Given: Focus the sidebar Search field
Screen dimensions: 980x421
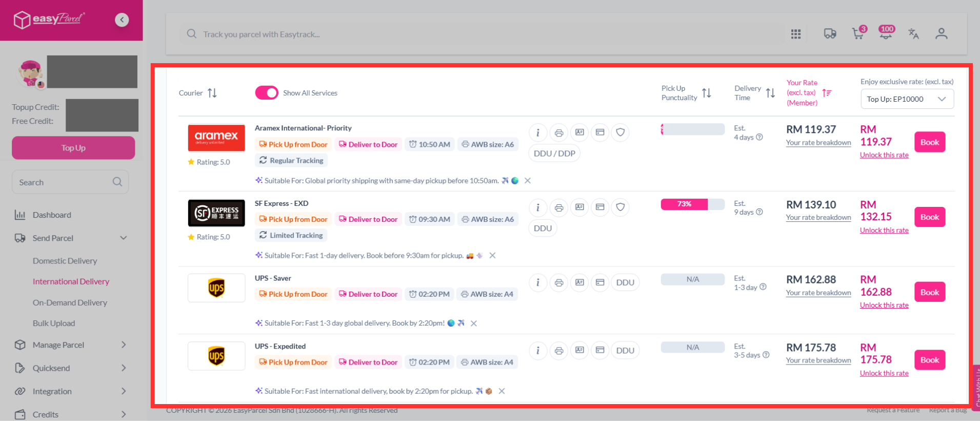Looking at the screenshot, I should pyautogui.click(x=70, y=182).
